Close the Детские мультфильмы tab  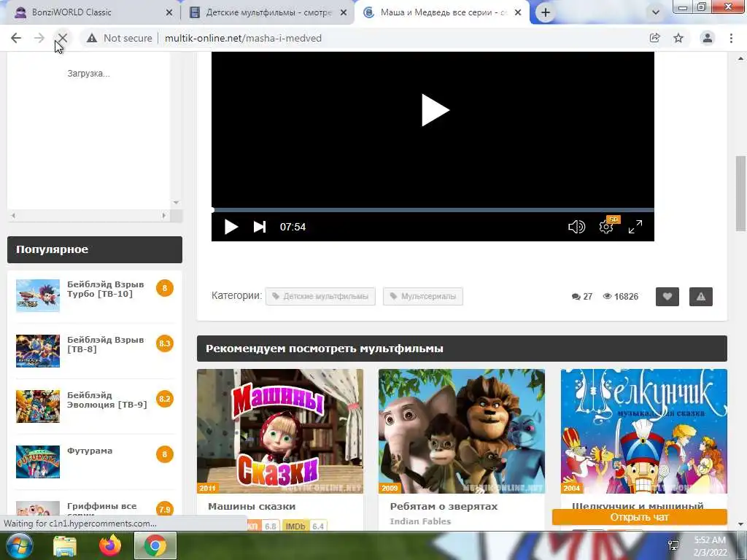(x=344, y=13)
